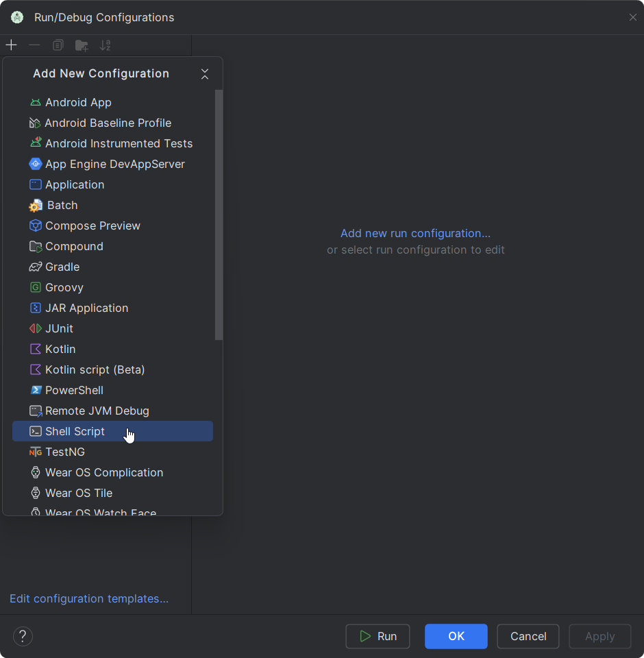Choose Android Baseline Profile from the list
Image resolution: width=644 pixels, height=658 pixels.
pyautogui.click(x=112, y=123)
